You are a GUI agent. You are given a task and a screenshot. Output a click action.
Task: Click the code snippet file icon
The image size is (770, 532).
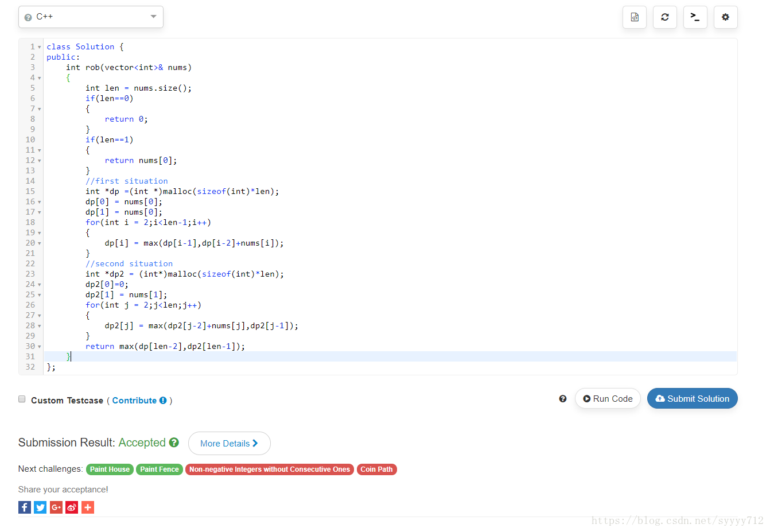[x=635, y=17]
